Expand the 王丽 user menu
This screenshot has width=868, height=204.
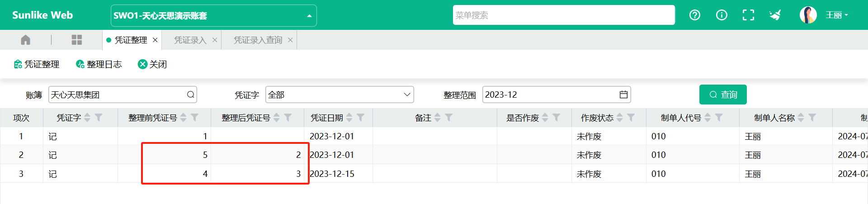(836, 15)
